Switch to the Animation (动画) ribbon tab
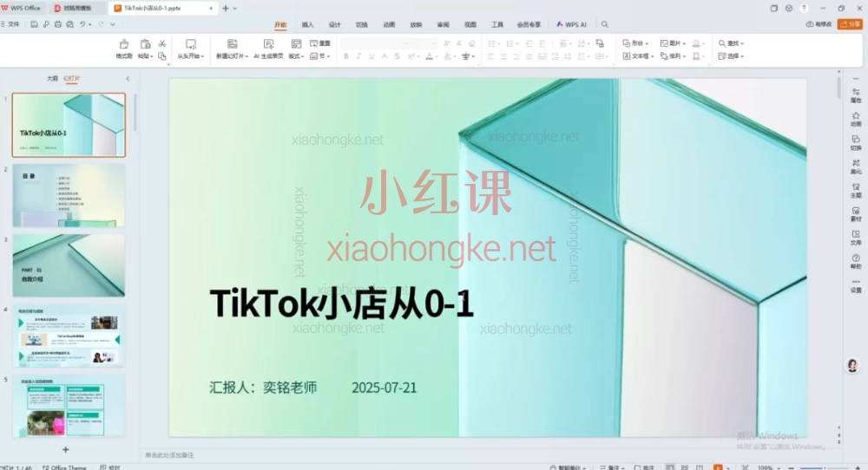The height and width of the screenshot is (470, 868). pos(389,25)
